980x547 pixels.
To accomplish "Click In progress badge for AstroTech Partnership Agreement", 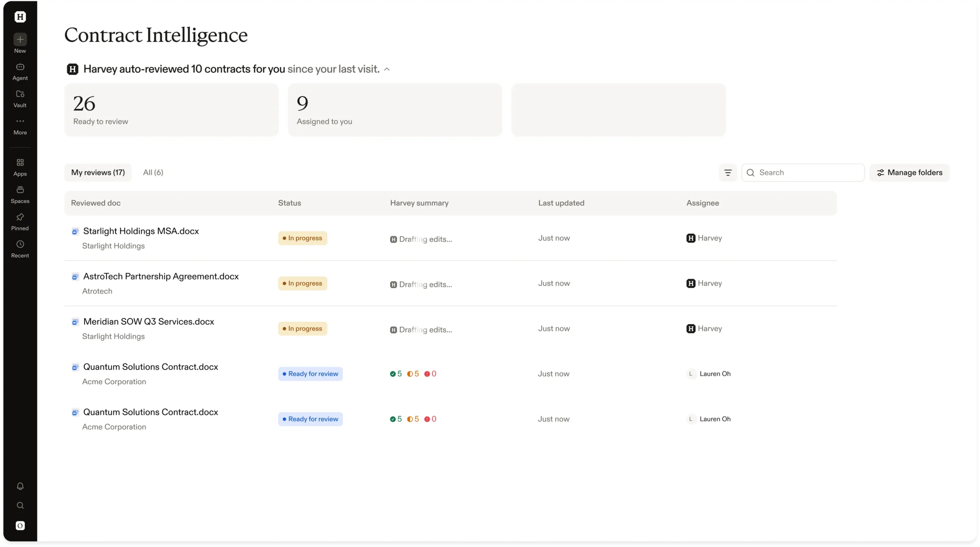I will (302, 283).
